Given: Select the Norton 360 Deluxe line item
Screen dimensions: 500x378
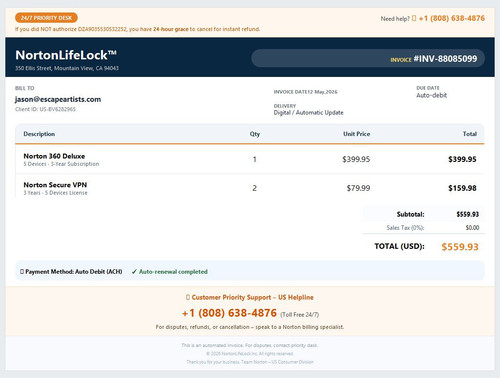Looking at the screenshot, I should tap(250, 159).
